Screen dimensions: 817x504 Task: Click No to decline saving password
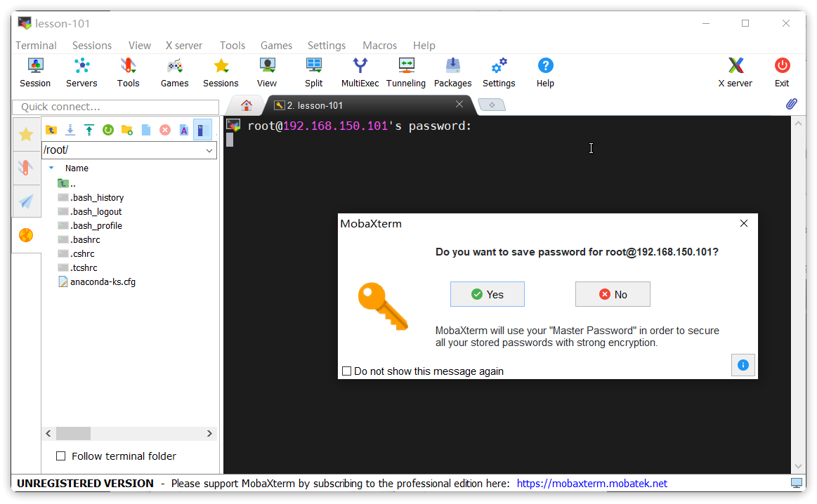point(613,295)
